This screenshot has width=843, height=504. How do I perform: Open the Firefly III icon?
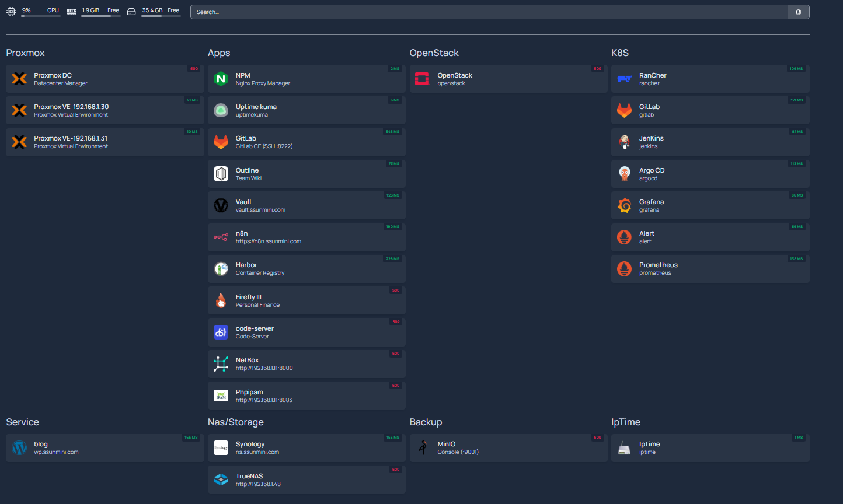(x=221, y=300)
